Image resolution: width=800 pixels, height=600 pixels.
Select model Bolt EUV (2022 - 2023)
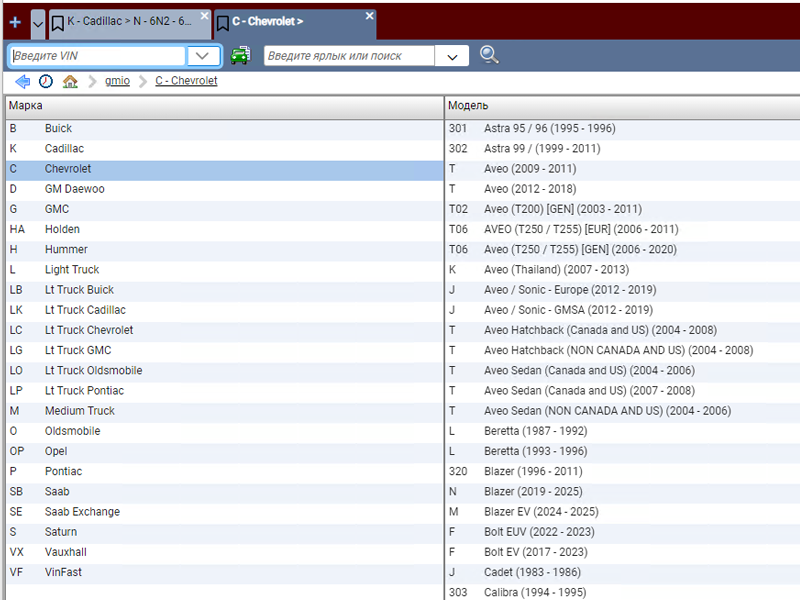click(x=622, y=532)
